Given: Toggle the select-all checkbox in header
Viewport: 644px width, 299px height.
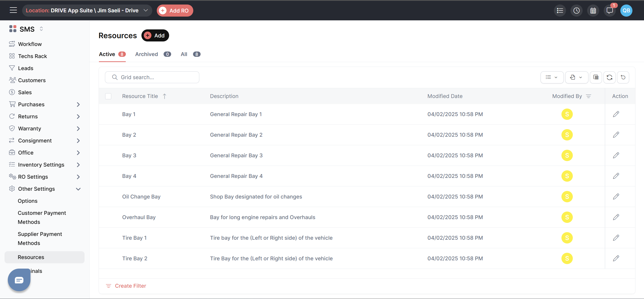Looking at the screenshot, I should [x=108, y=96].
